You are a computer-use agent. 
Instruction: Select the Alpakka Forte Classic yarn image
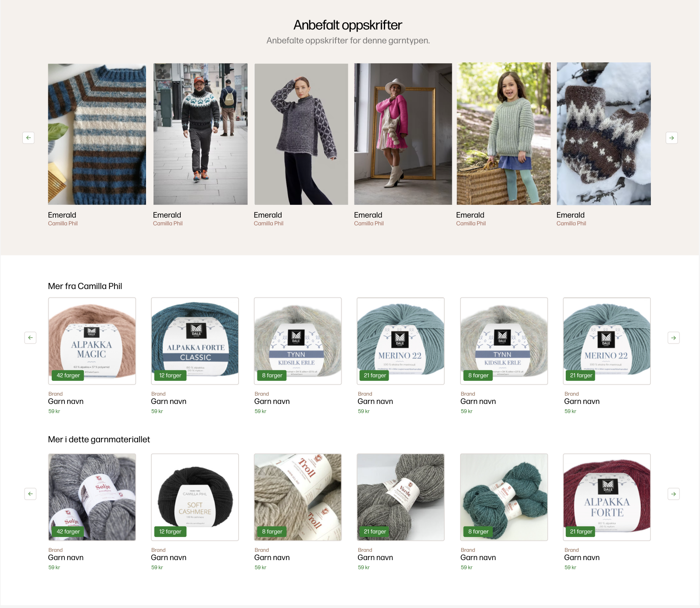195,341
